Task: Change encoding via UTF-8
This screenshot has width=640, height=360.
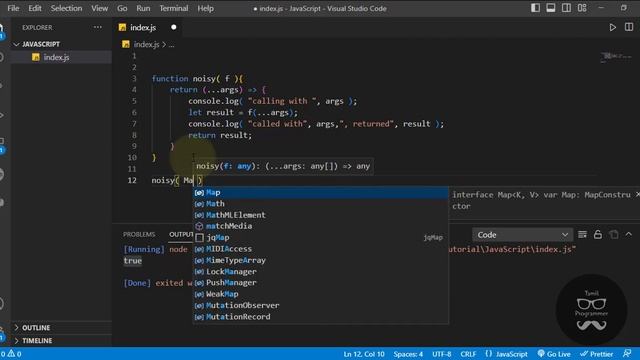Action: tap(442, 354)
